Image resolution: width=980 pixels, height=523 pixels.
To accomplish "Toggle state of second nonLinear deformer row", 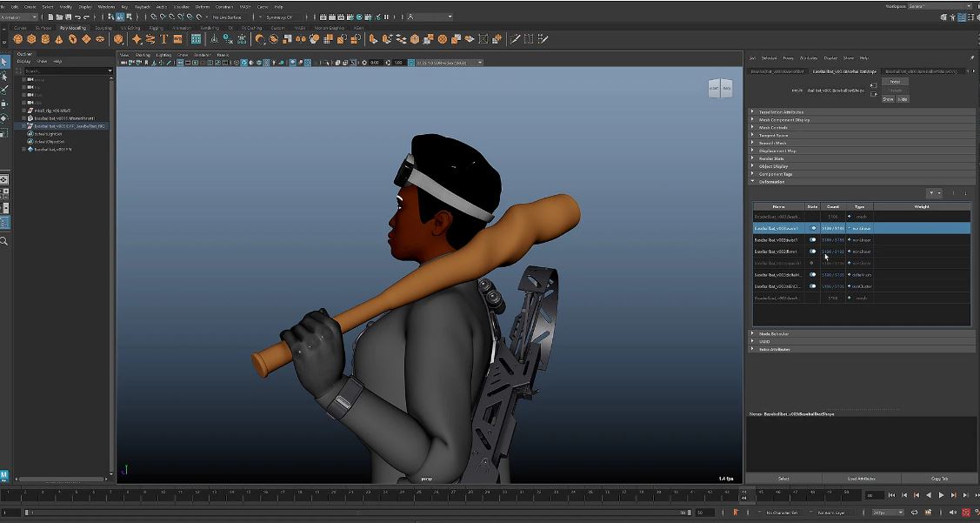I will coord(812,239).
